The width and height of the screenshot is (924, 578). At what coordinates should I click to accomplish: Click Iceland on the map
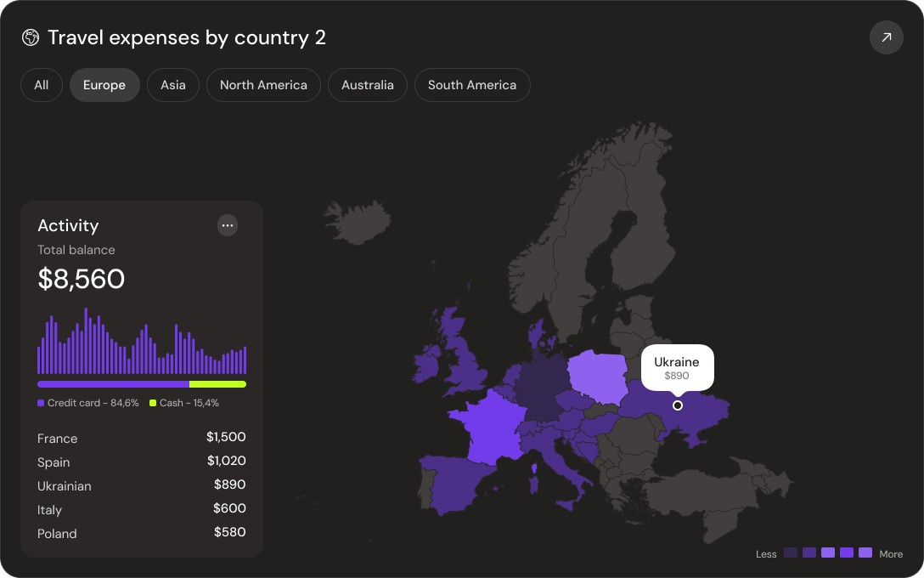coord(357,223)
